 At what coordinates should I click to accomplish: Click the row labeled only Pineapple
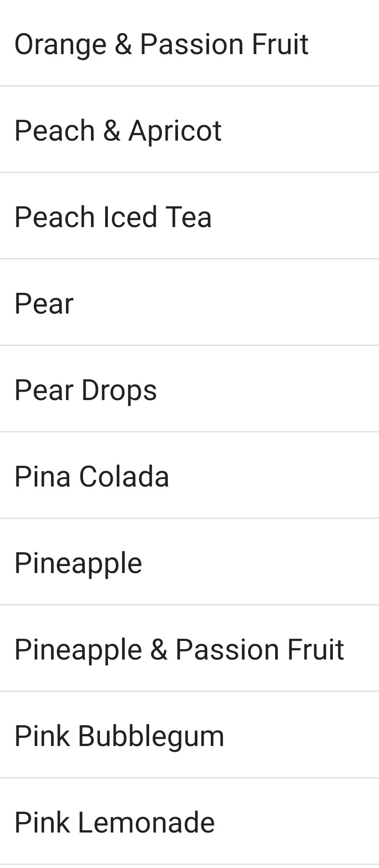(189, 563)
